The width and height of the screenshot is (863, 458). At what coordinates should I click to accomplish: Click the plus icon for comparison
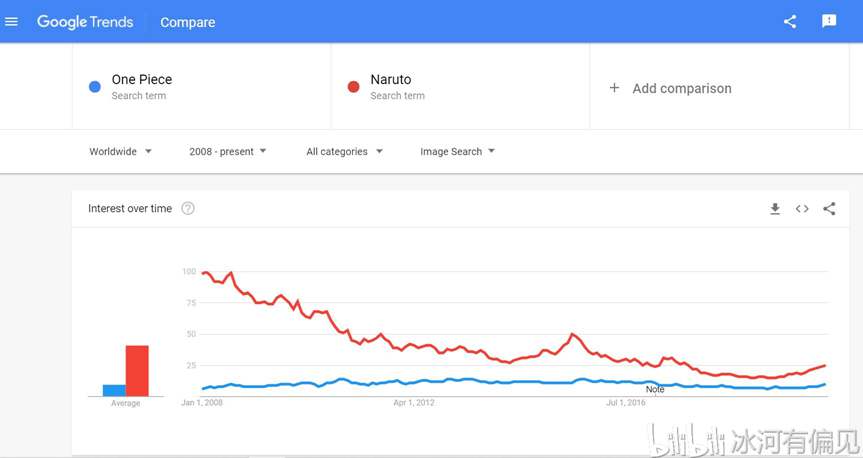click(x=614, y=88)
